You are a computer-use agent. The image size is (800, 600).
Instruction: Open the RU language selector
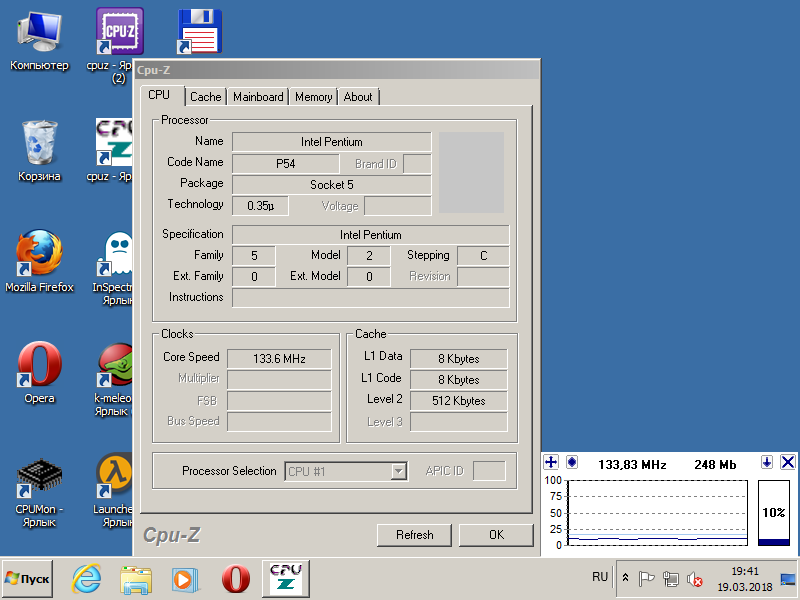tap(600, 578)
